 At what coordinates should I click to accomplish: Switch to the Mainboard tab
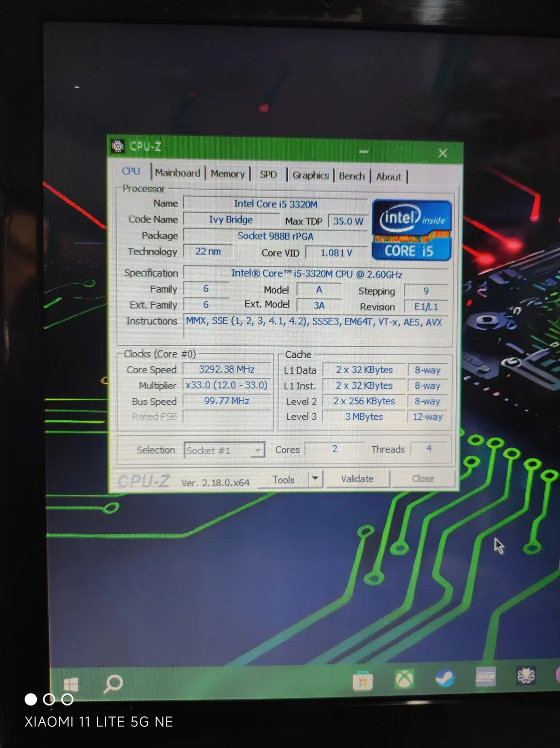click(177, 173)
